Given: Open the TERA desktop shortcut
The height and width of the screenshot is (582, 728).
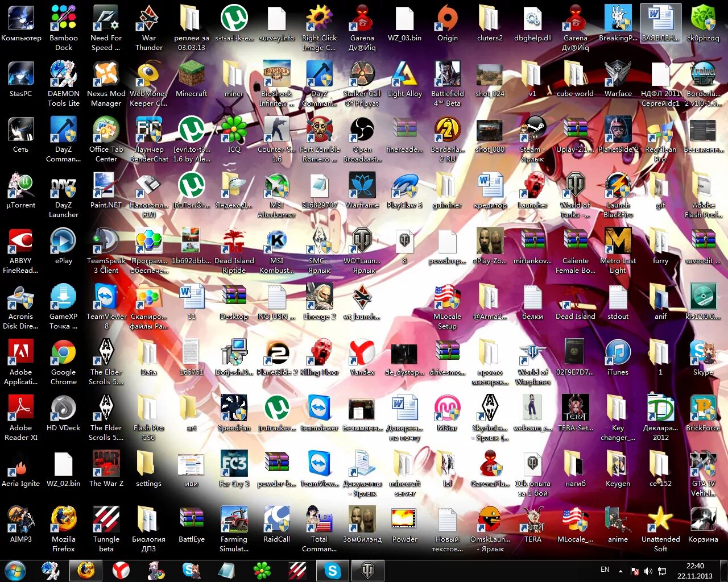Looking at the screenshot, I should 533,525.
